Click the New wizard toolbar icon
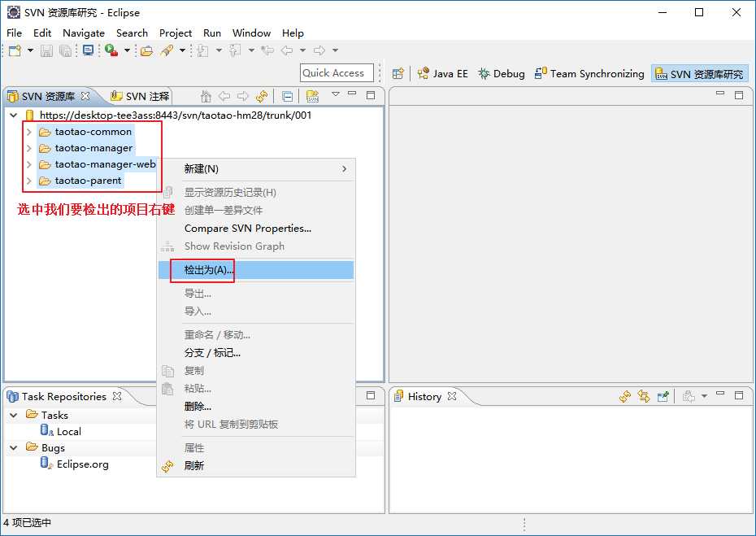 click(x=15, y=50)
